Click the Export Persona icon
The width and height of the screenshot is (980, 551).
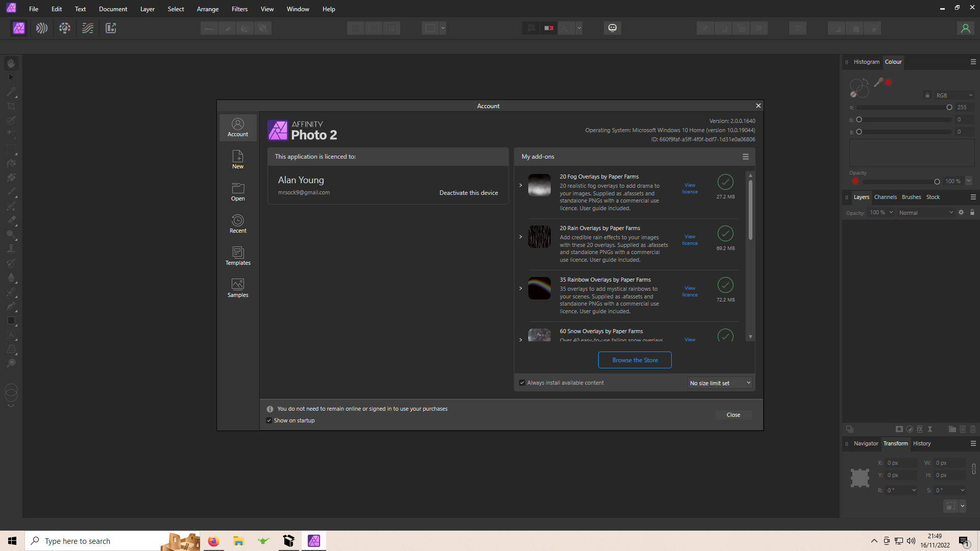click(111, 28)
